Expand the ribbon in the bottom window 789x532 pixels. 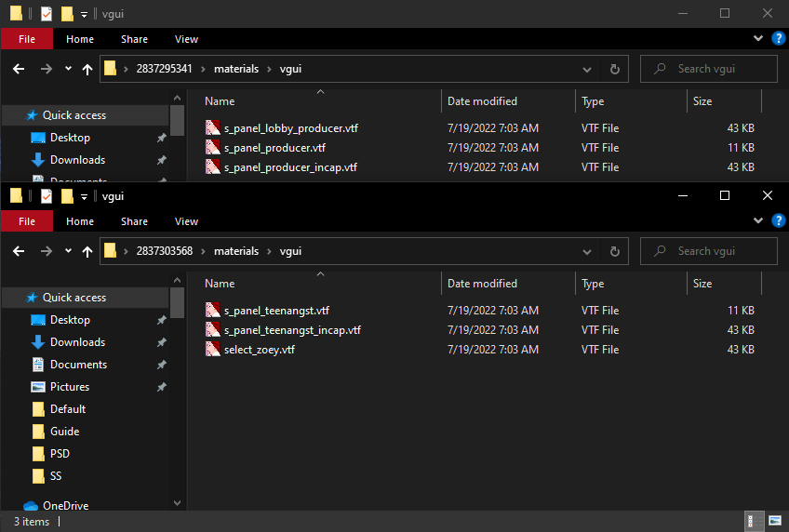758,221
